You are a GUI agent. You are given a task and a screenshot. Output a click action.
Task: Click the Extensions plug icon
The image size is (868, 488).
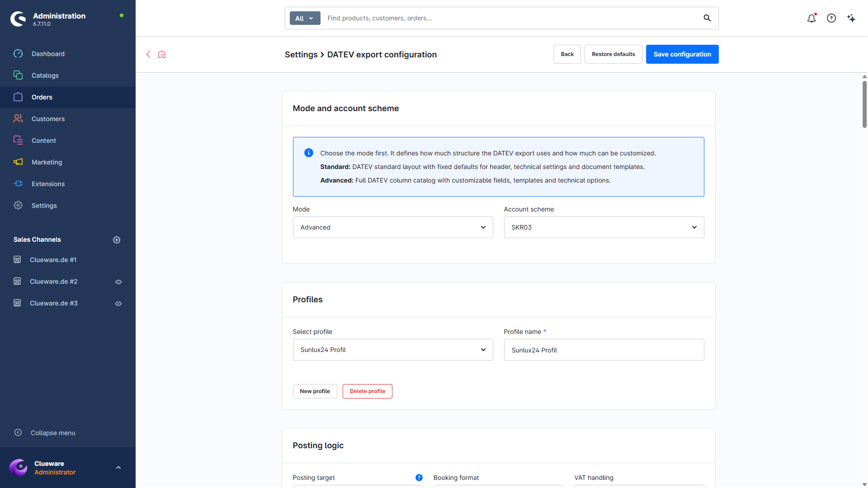click(x=18, y=184)
